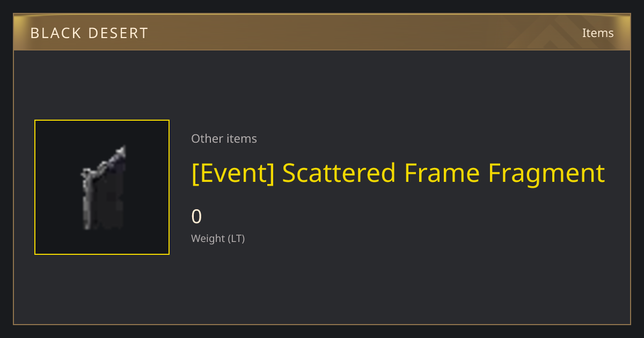Click the Weight (LT) label
644x338 pixels.
pyautogui.click(x=218, y=238)
